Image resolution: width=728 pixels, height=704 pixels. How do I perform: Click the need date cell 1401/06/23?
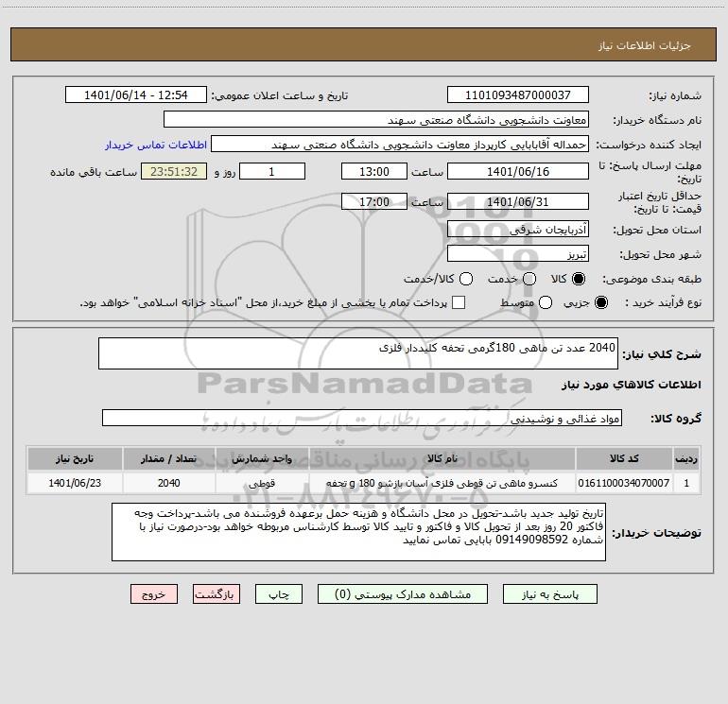(75, 483)
